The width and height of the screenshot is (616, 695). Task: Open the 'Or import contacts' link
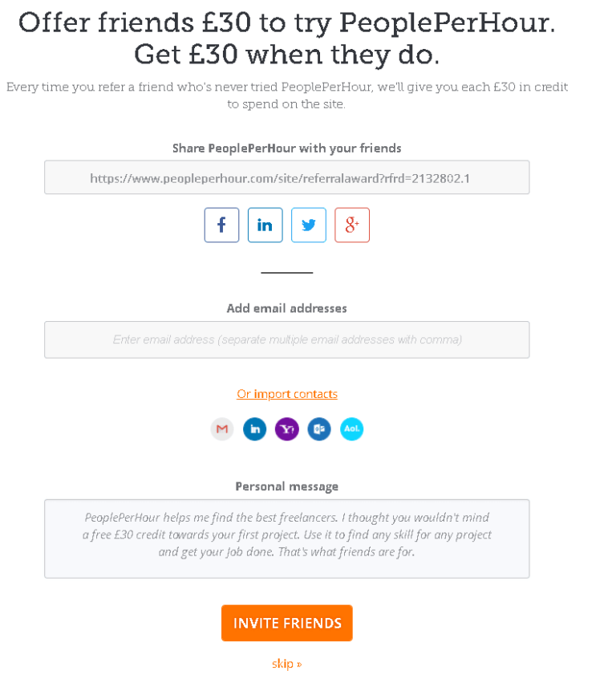click(x=286, y=394)
